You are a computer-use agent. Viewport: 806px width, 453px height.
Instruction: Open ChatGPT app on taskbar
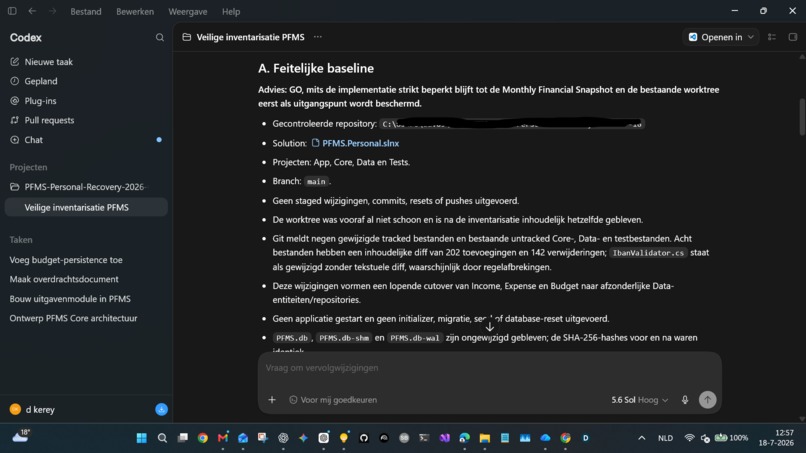(283, 438)
